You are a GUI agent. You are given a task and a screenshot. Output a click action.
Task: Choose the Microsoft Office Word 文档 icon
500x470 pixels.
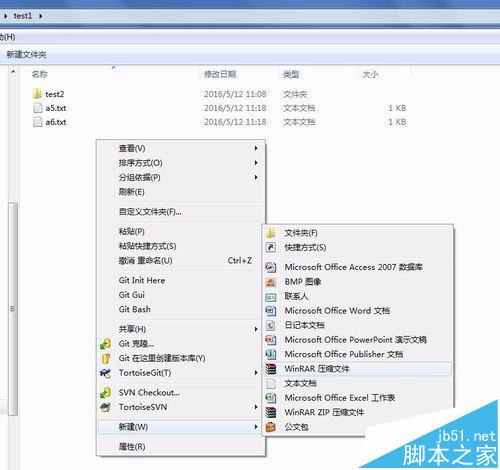[x=271, y=311]
